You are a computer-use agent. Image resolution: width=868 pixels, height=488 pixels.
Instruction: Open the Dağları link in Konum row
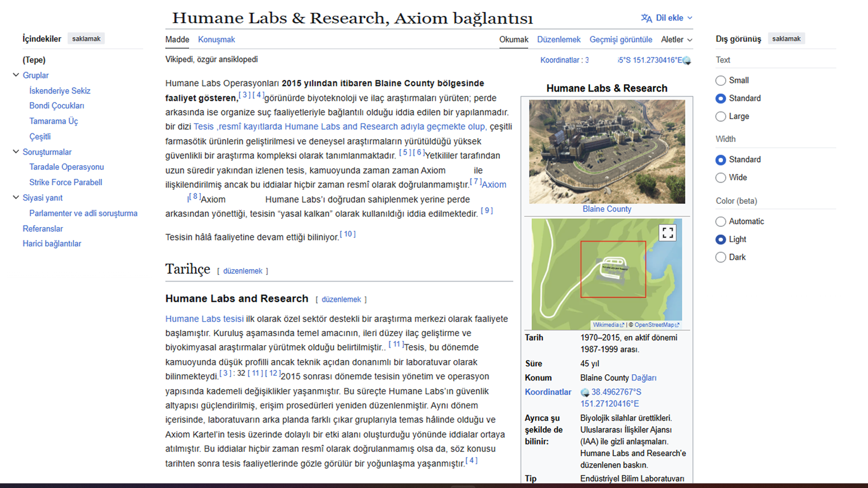pyautogui.click(x=644, y=378)
